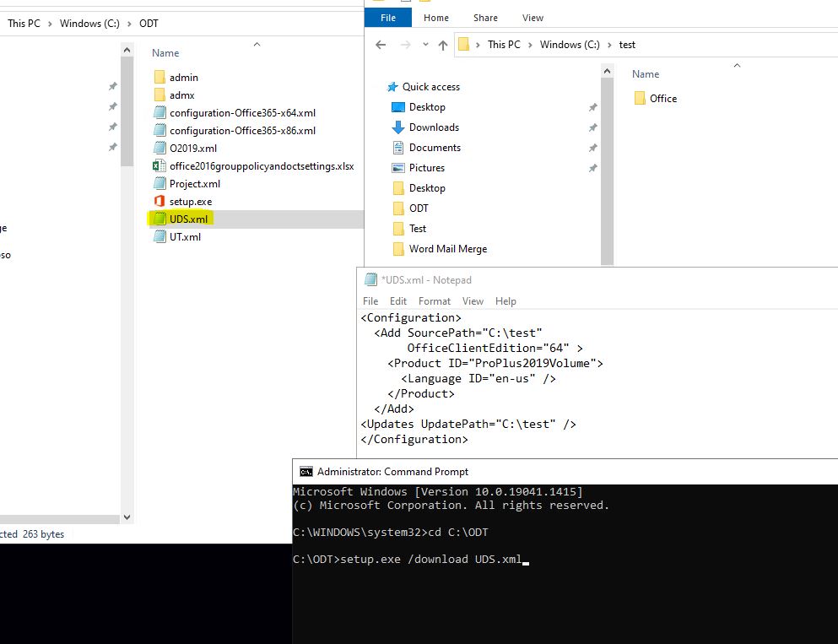This screenshot has width=838, height=644.
Task: Open the Share ribbon tab
Action: [x=485, y=18]
